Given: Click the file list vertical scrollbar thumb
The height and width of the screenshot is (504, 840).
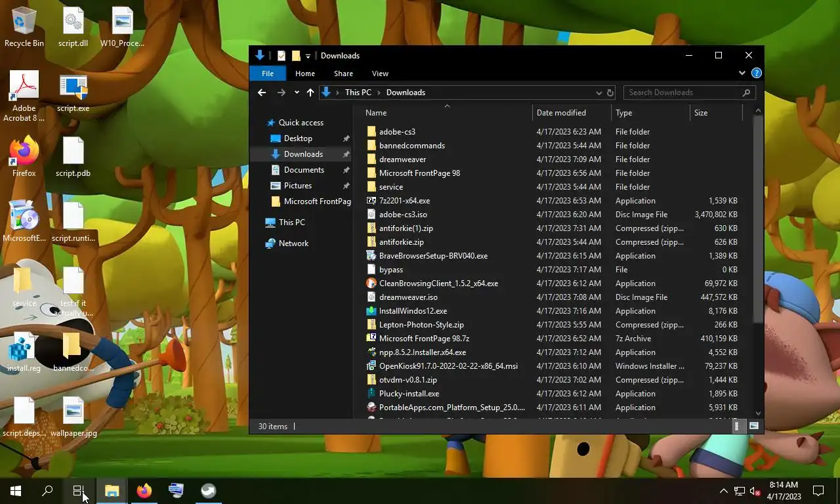Looking at the screenshot, I should tap(758, 219).
